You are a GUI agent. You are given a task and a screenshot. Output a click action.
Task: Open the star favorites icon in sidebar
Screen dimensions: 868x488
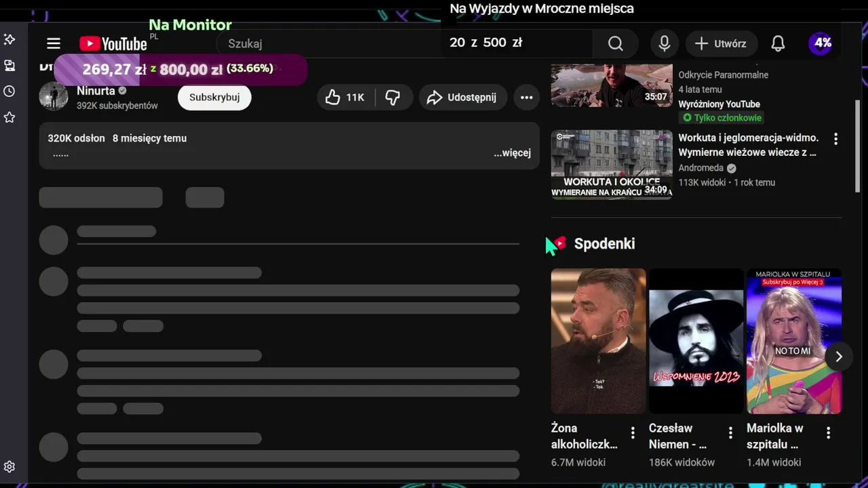click(x=9, y=117)
